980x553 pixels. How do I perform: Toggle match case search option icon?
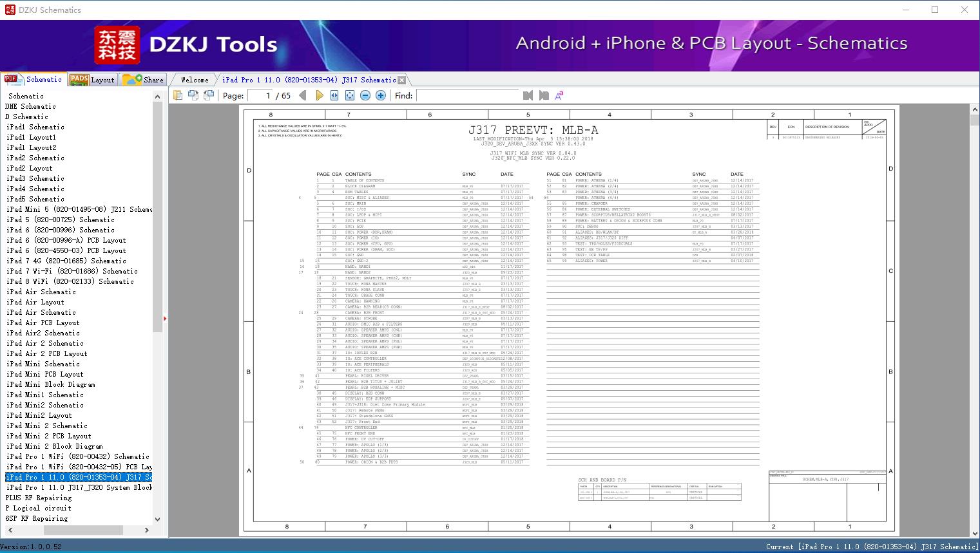559,95
